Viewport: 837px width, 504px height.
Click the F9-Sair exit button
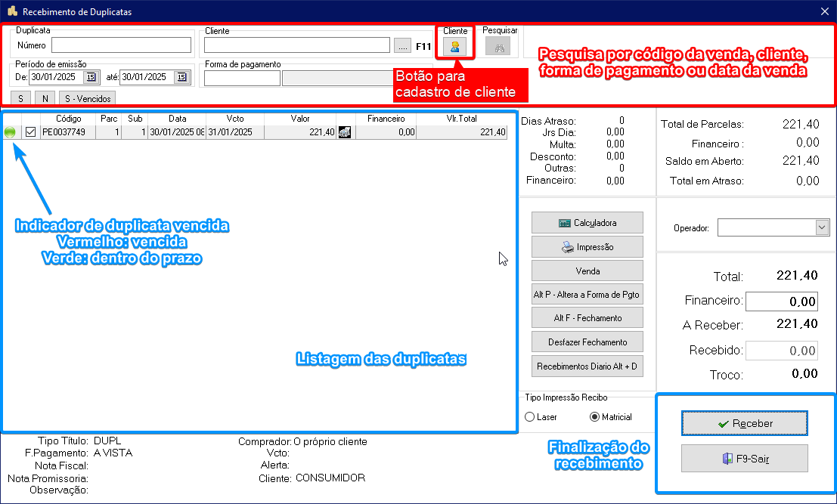coord(745,459)
